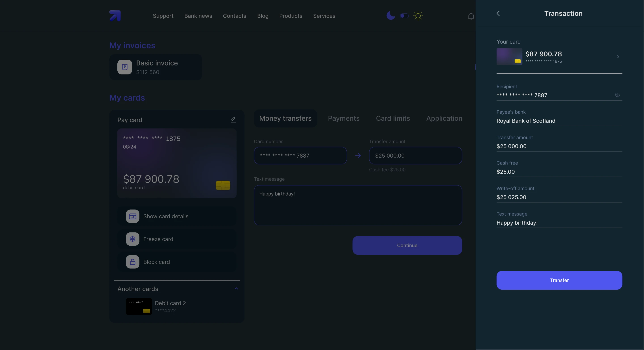This screenshot has height=350, width=644.
Task: Select Debit card 2 thumbnail
Action: coord(139,306)
